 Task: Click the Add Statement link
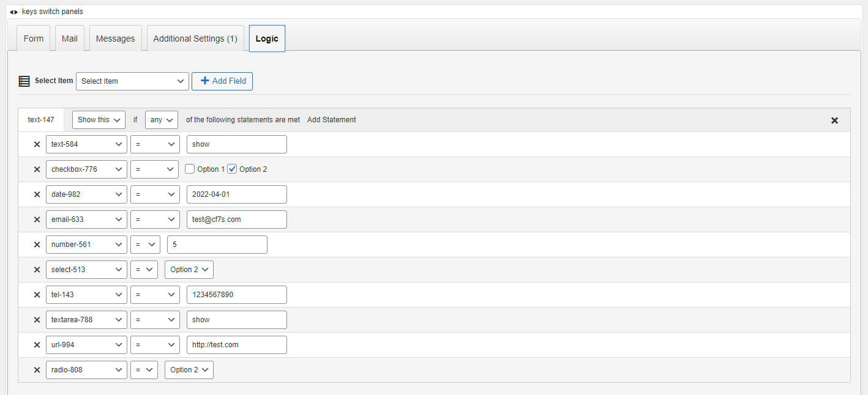click(x=331, y=120)
